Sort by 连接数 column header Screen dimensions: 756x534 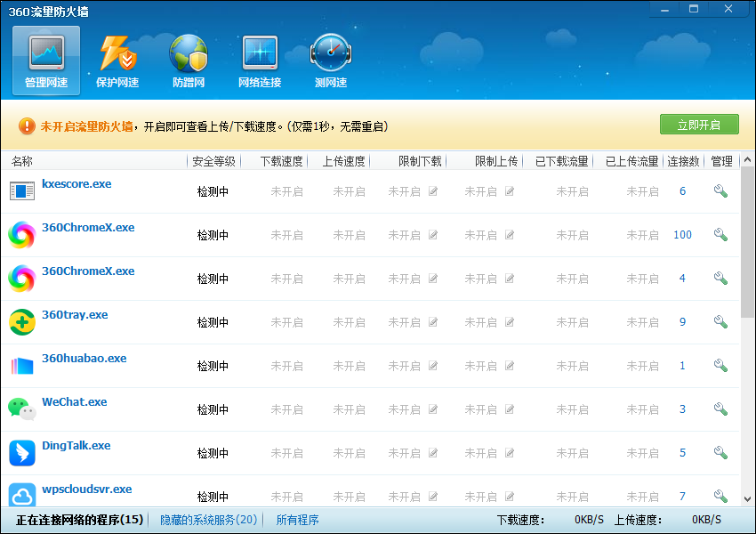click(x=683, y=161)
